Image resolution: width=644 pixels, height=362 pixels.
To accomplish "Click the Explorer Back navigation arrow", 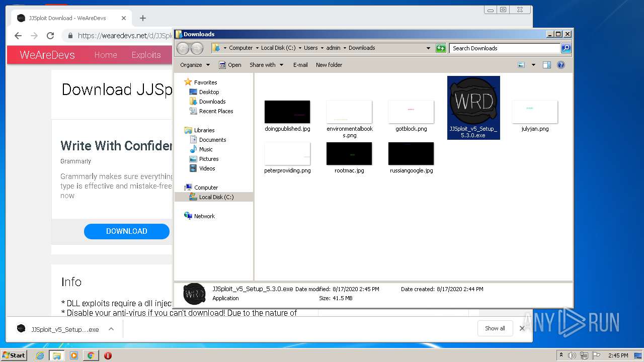I will [183, 48].
